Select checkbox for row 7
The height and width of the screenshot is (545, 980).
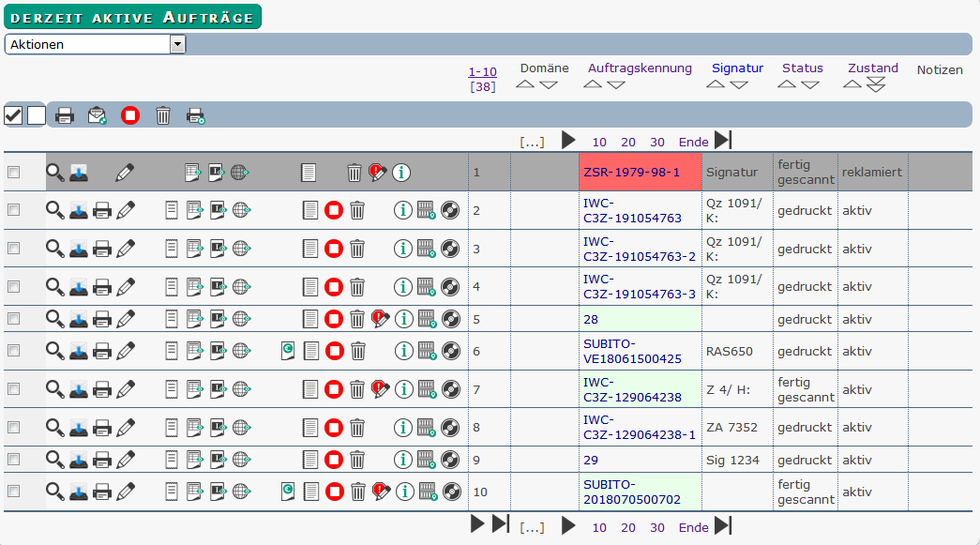[13, 388]
